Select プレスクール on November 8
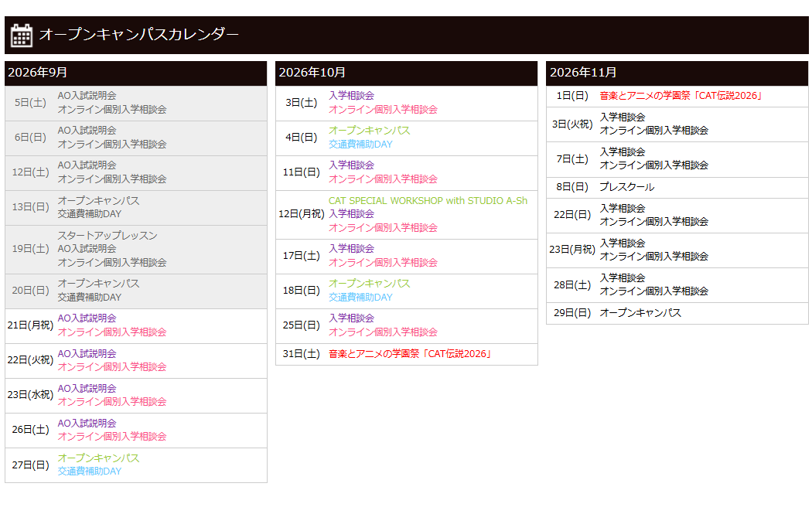Viewport: 812px width, 514px height. [x=627, y=187]
